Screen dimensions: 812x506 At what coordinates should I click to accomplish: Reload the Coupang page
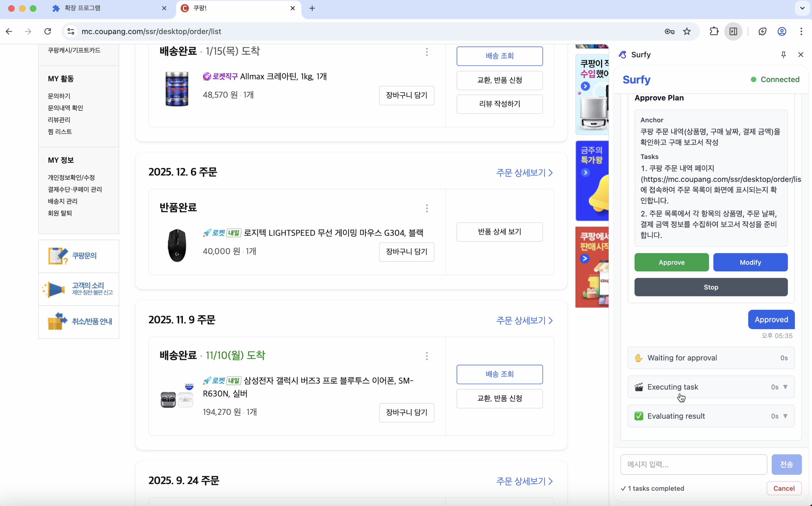click(48, 32)
